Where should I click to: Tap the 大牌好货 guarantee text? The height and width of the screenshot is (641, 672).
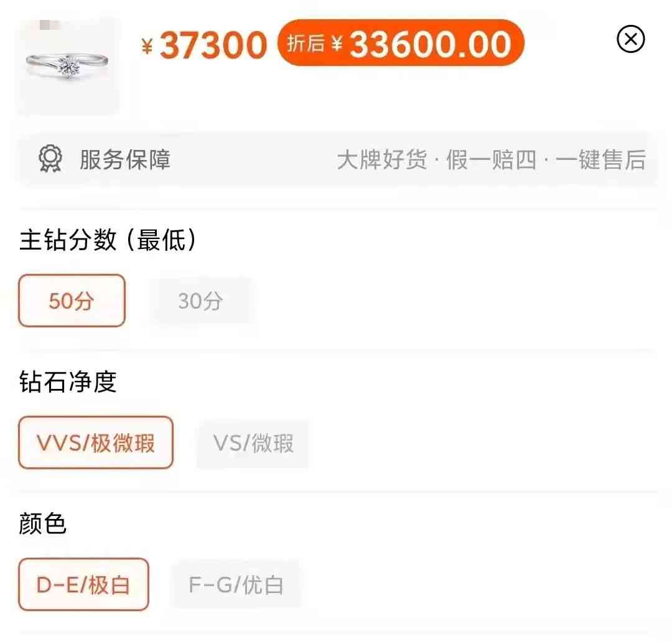coord(382,160)
